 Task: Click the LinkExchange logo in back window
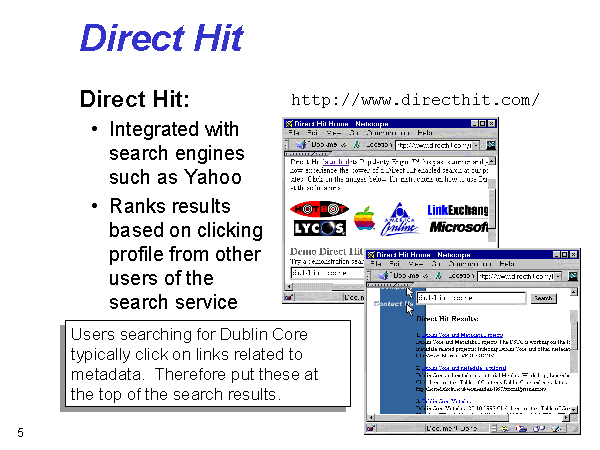[x=458, y=210]
